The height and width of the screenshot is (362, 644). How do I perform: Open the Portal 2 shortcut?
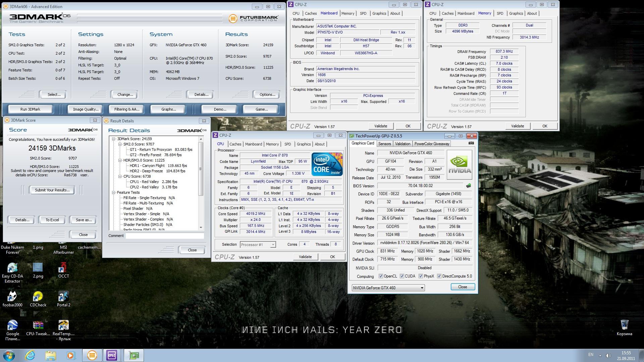click(63, 299)
